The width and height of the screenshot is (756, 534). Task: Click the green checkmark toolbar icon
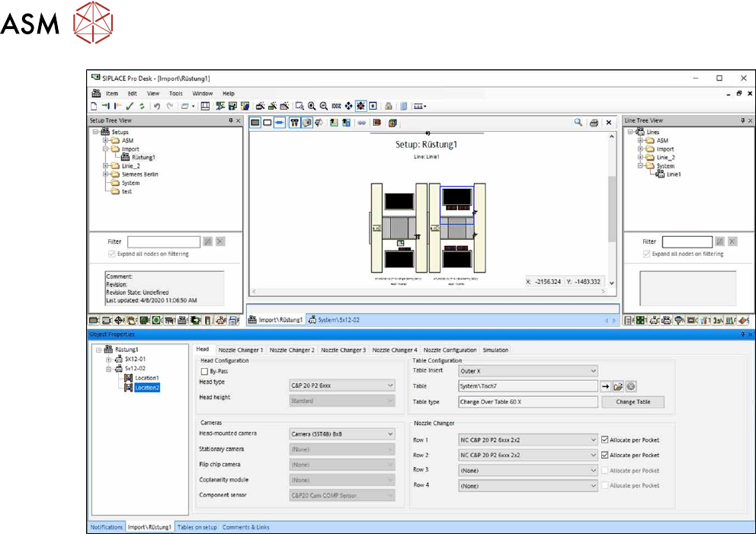pos(130,106)
